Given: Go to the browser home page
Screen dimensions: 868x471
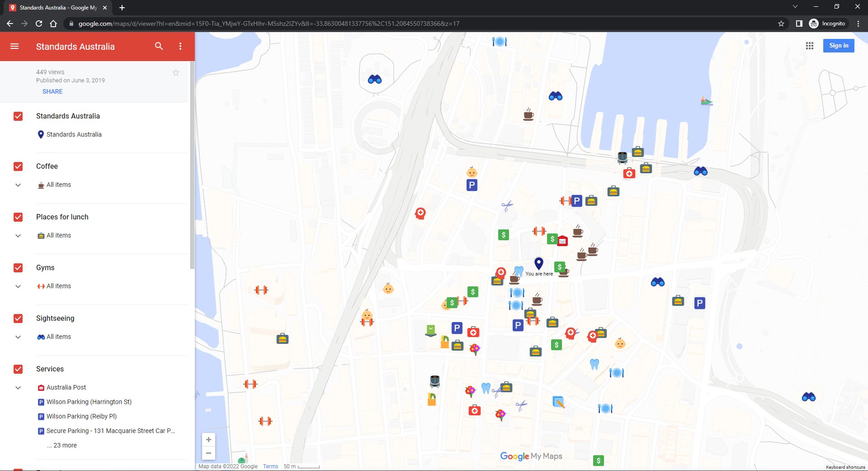Looking at the screenshot, I should click(x=53, y=24).
